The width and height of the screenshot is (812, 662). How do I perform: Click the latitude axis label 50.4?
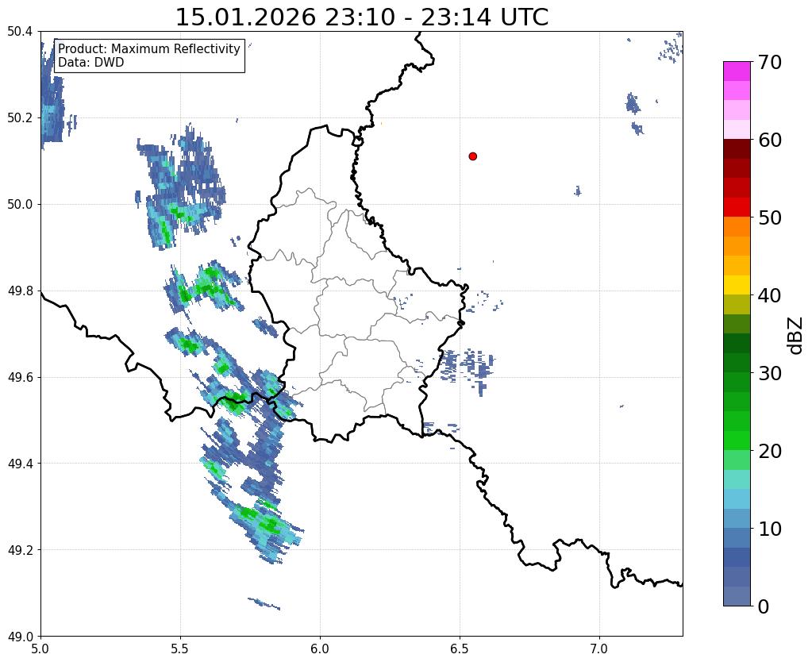(x=20, y=32)
